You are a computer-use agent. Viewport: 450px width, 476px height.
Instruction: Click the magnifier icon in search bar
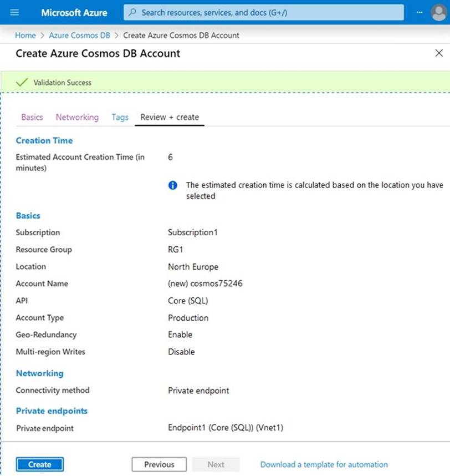pos(132,12)
